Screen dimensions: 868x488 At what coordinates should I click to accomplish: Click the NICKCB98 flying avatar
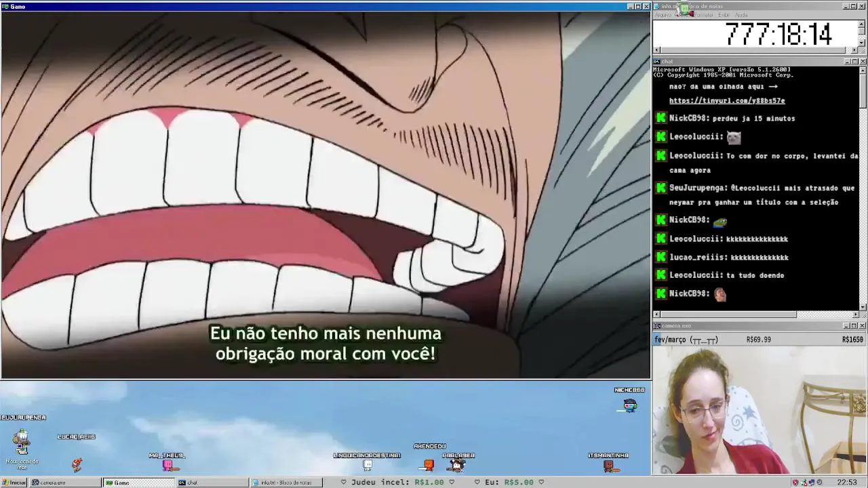coord(629,405)
